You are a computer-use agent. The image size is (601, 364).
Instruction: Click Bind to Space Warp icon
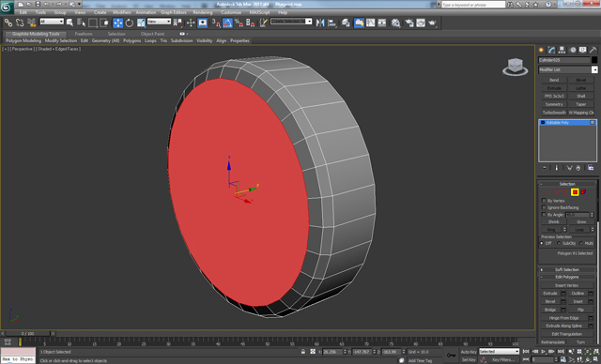pos(31,23)
